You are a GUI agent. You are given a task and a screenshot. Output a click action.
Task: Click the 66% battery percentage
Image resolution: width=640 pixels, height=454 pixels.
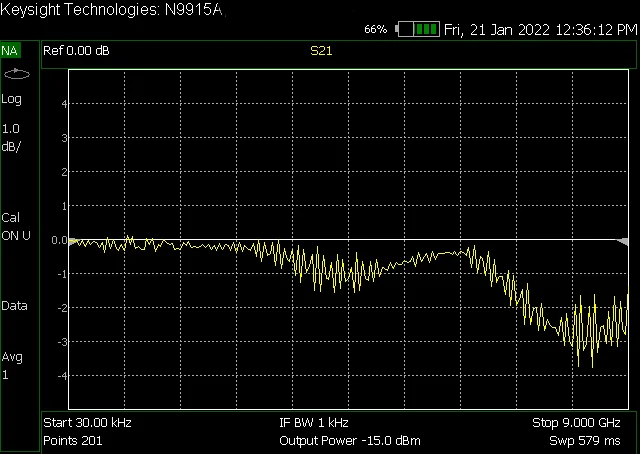coord(376,29)
